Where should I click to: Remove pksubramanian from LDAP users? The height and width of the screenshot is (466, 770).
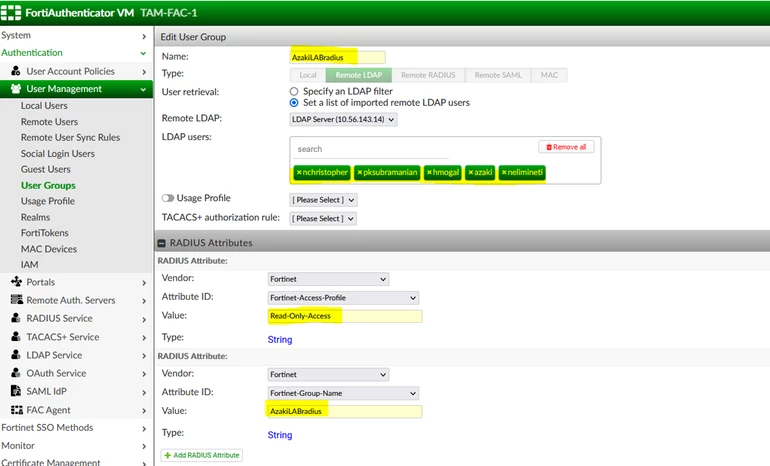click(x=359, y=172)
